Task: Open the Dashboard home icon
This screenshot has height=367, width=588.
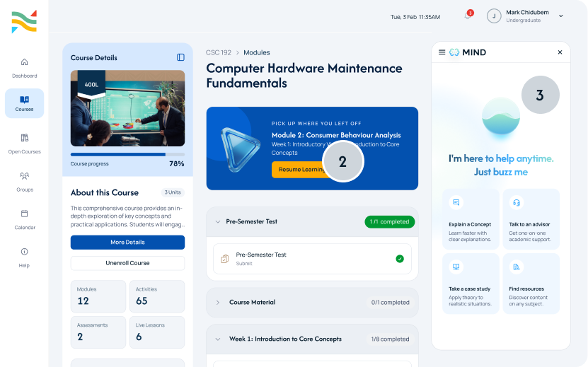Action: tap(24, 62)
